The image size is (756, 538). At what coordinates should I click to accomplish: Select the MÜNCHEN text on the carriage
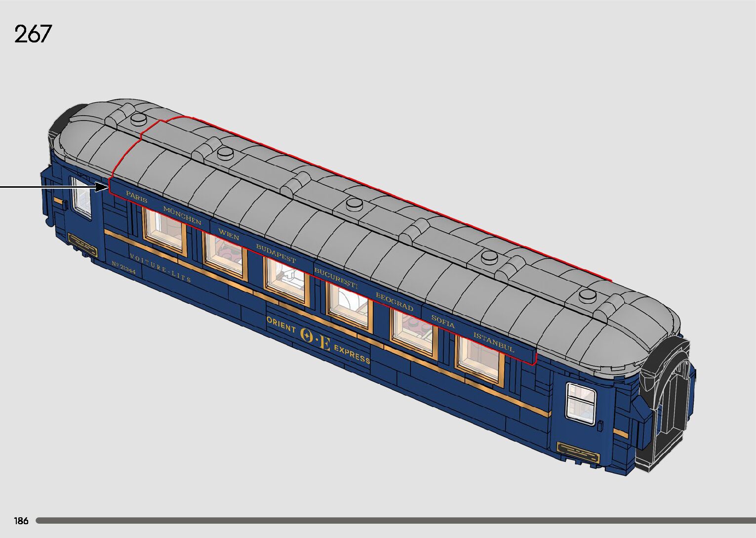[x=182, y=215]
